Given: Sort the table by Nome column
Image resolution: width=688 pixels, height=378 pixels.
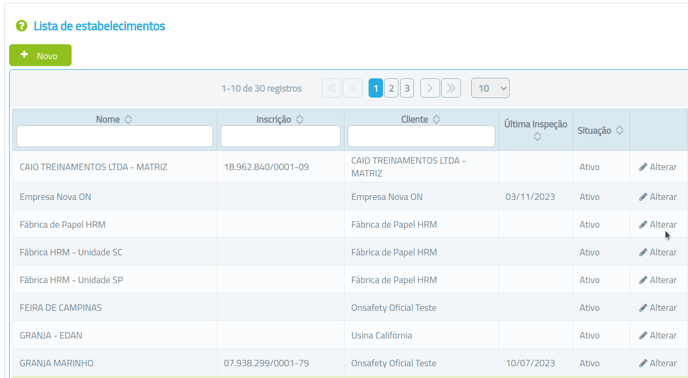Looking at the screenshot, I should (x=128, y=119).
